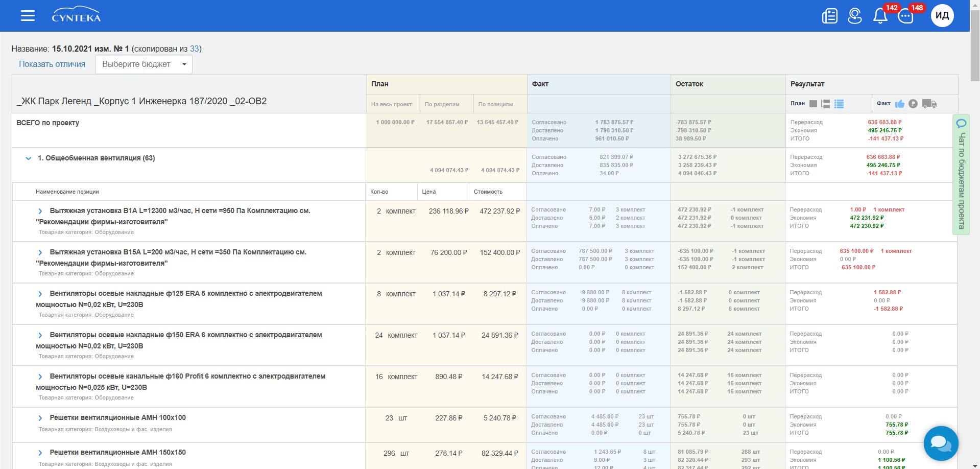
Task: Click the support agent headset icon
Action: (x=854, y=16)
